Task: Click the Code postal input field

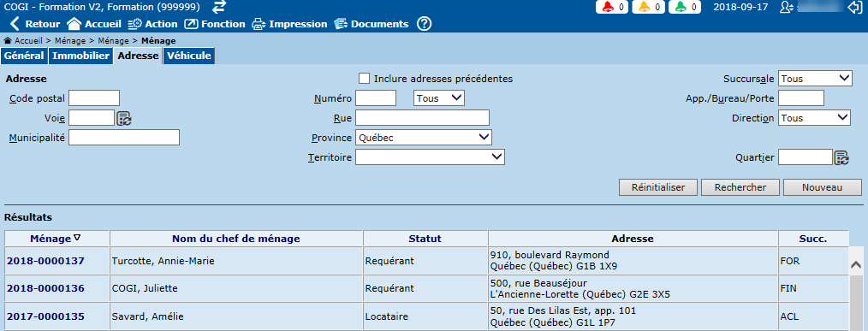Action: click(x=94, y=98)
